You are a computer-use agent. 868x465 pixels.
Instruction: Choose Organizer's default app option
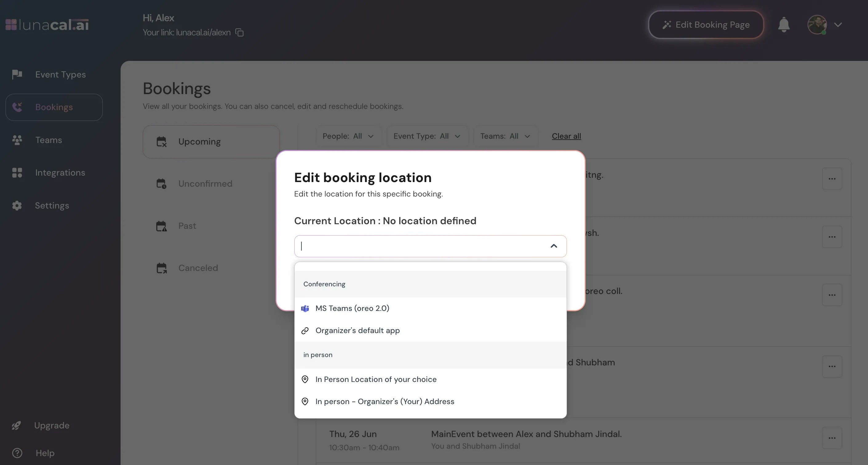point(357,331)
